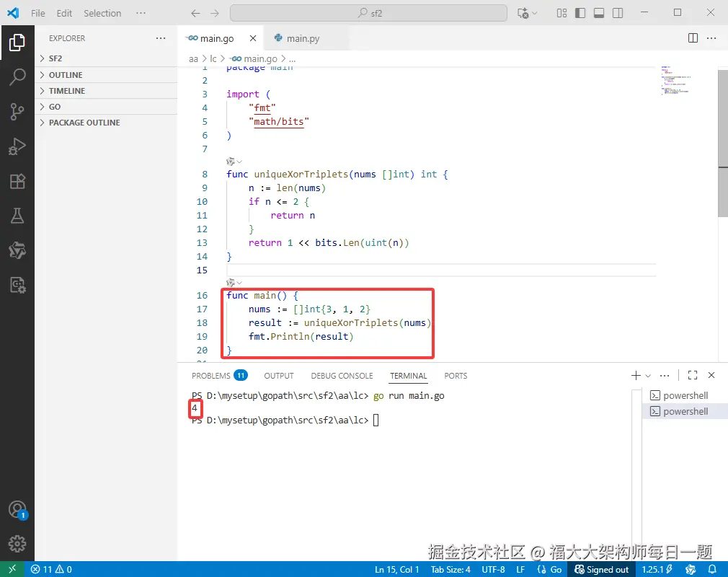The width and height of the screenshot is (728, 577).
Task: Open Run and Debug view
Action: click(17, 146)
